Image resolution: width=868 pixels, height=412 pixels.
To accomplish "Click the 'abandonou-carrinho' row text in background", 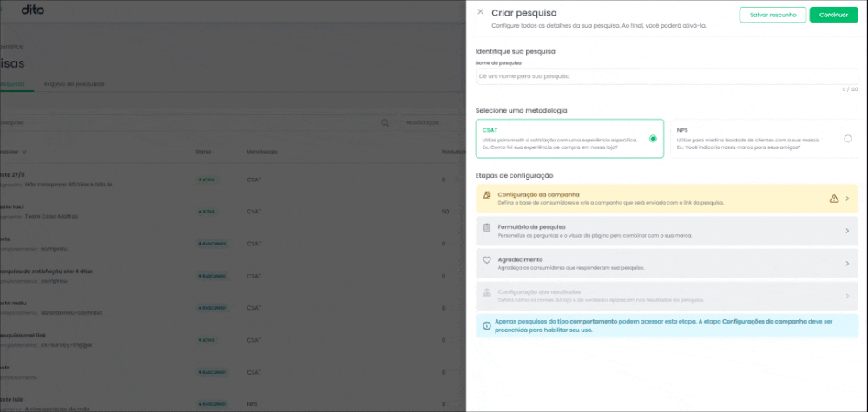I will click(71, 312).
